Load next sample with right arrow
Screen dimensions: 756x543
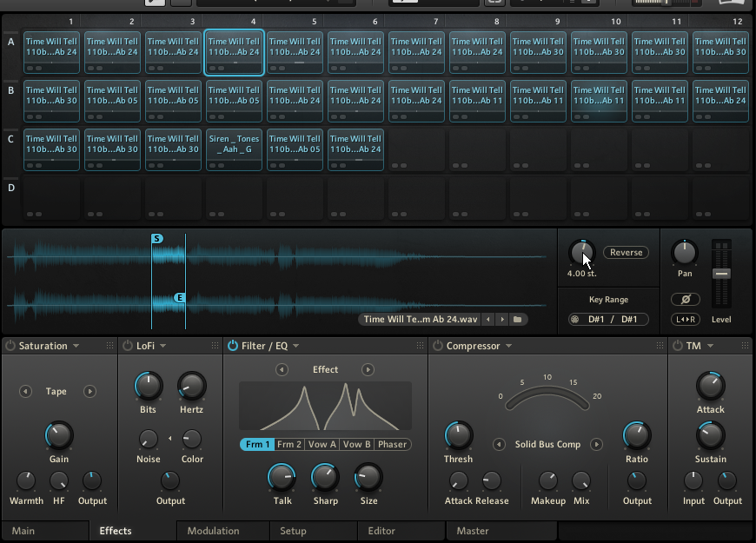501,320
